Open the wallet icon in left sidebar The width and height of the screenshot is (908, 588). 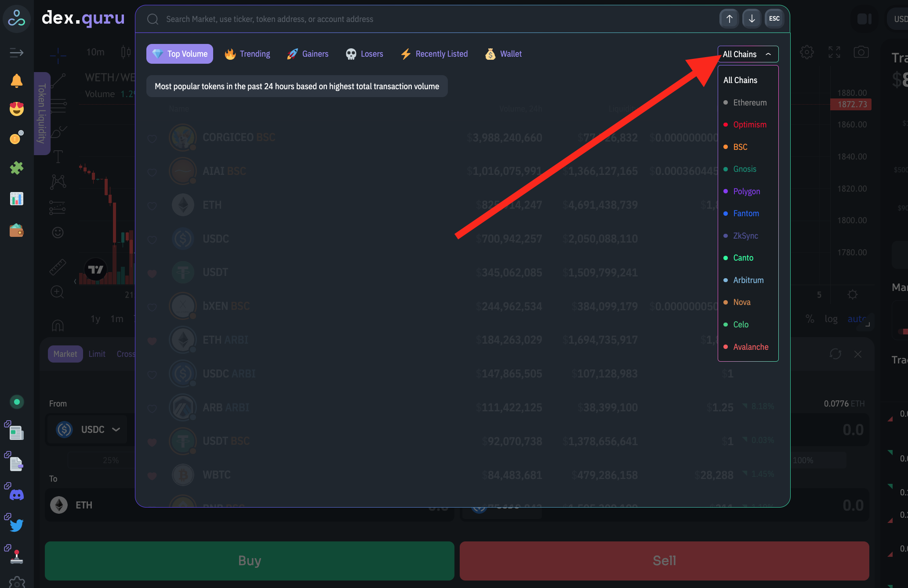point(17,230)
